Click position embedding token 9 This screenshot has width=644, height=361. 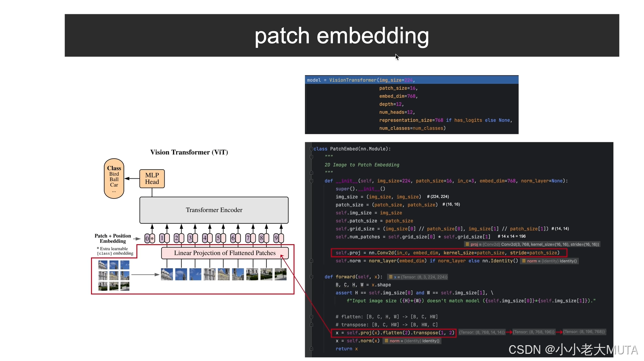pyautogui.click(x=279, y=238)
